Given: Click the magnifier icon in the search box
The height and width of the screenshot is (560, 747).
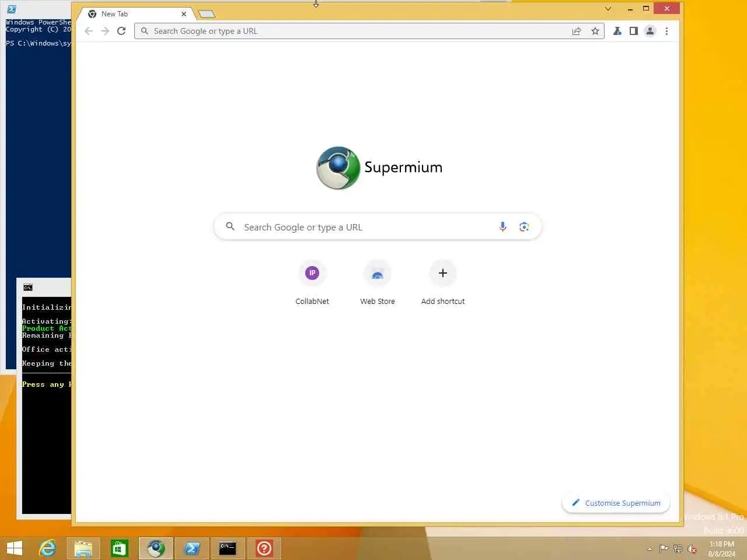Looking at the screenshot, I should point(230,226).
